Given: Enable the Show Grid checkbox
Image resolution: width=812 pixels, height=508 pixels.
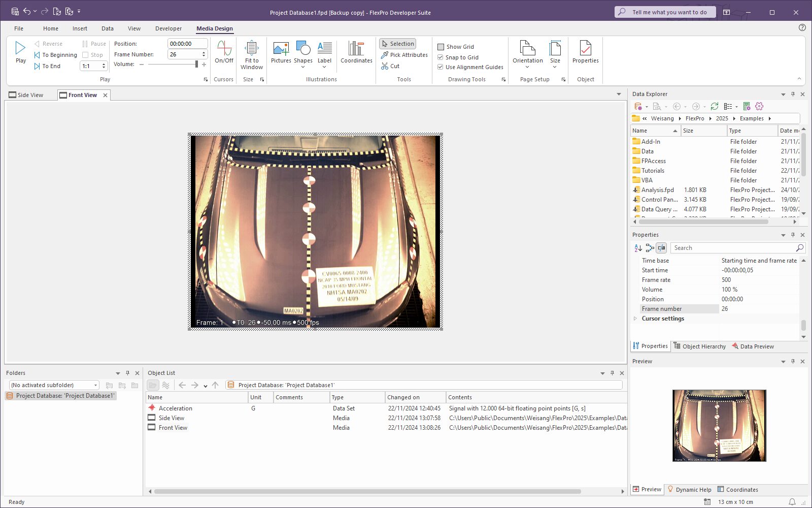Looking at the screenshot, I should pyautogui.click(x=441, y=47).
